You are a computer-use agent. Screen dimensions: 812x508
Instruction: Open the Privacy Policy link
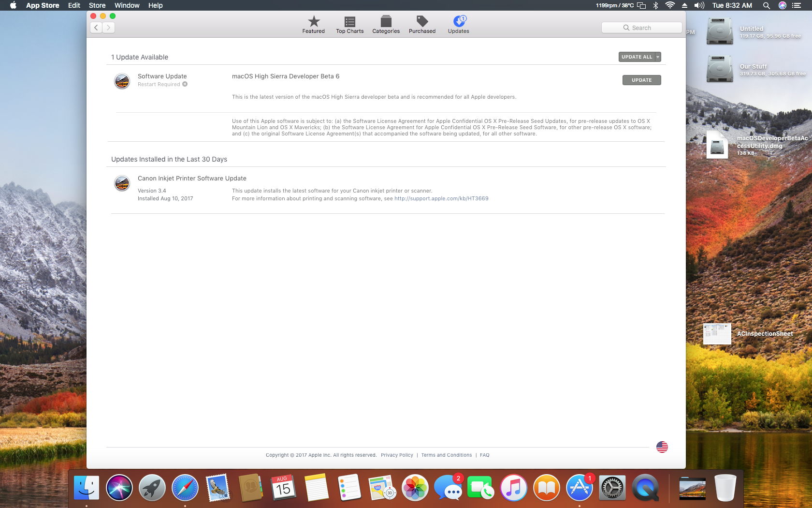click(397, 455)
